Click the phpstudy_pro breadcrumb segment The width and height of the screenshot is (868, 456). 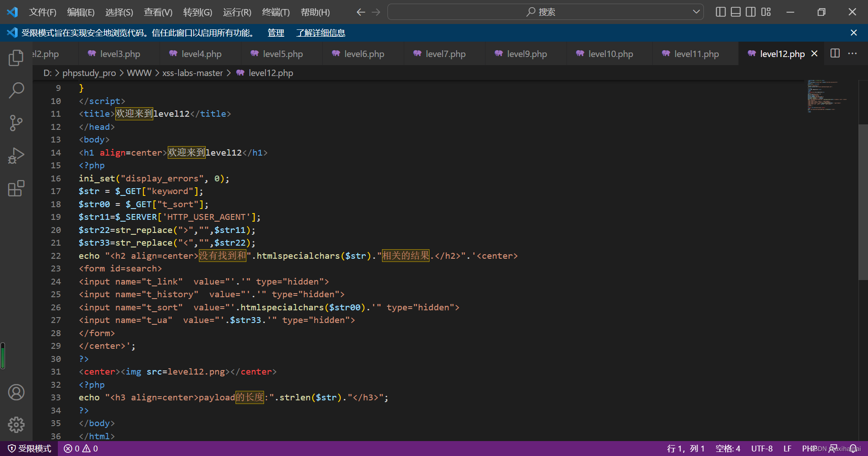(x=89, y=73)
